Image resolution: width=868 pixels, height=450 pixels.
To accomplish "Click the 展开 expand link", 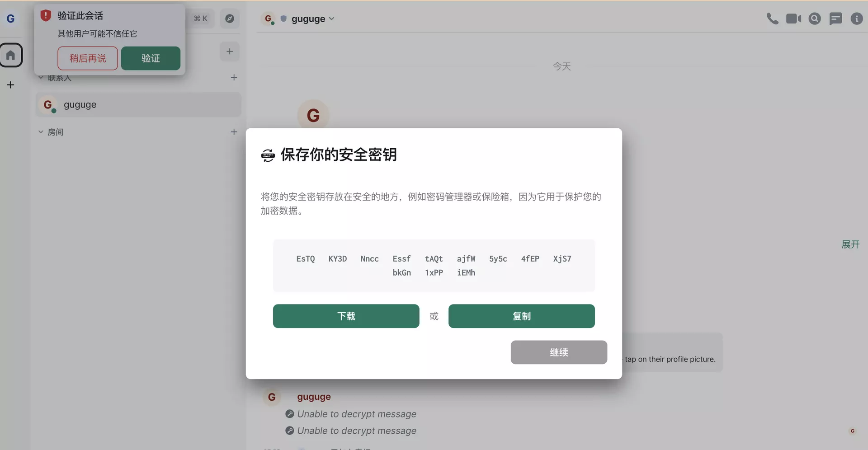I will 850,244.
